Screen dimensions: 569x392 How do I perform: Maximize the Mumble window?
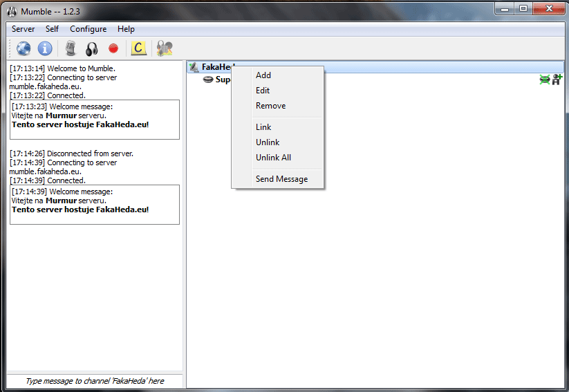pyautogui.click(x=523, y=8)
